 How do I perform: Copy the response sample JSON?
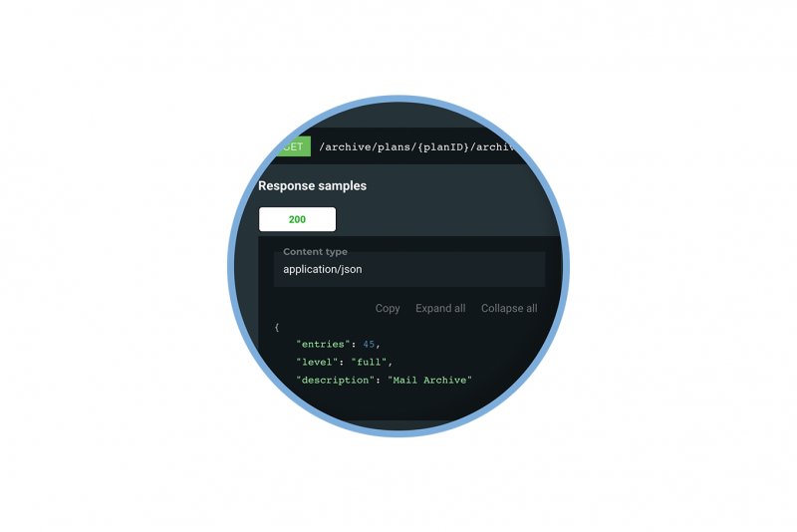[x=388, y=309]
